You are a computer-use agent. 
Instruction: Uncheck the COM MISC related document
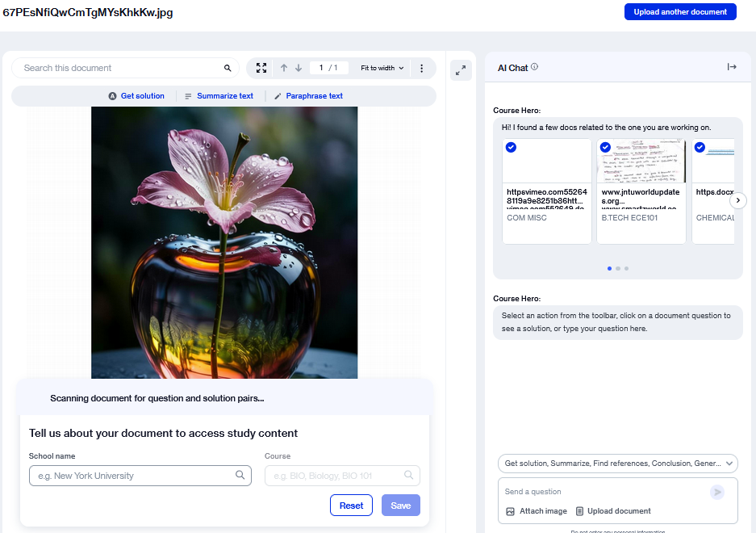[x=511, y=148]
